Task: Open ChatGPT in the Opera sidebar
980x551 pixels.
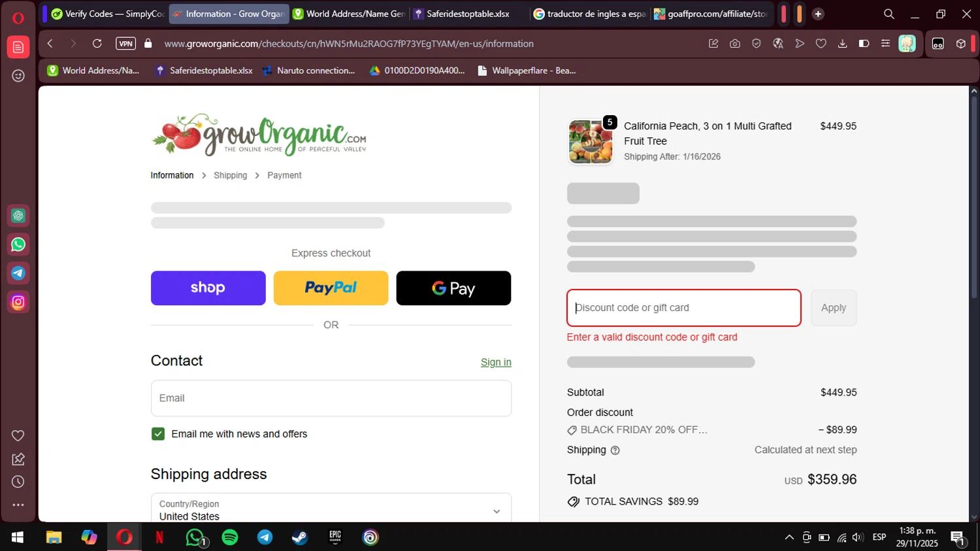Action: click(18, 216)
